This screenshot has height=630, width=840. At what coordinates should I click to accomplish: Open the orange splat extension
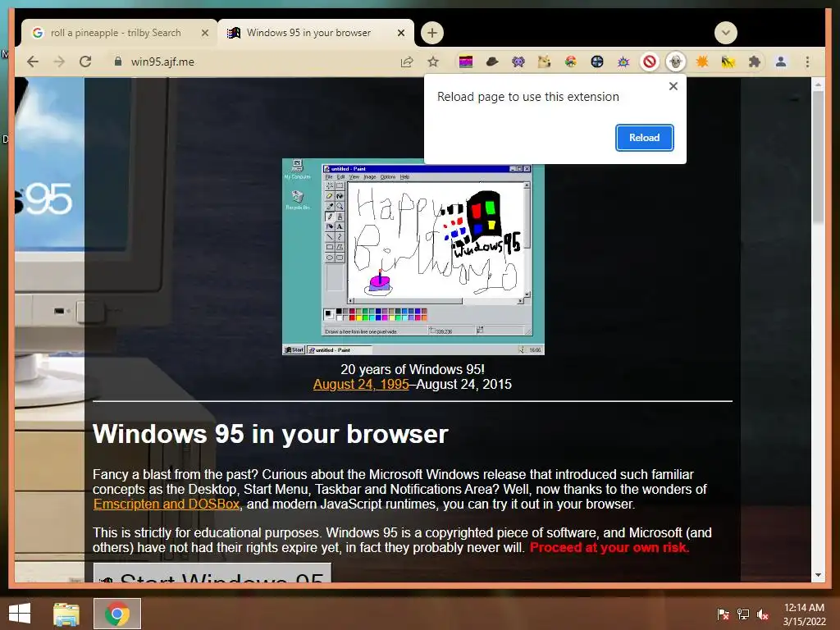[702, 62]
